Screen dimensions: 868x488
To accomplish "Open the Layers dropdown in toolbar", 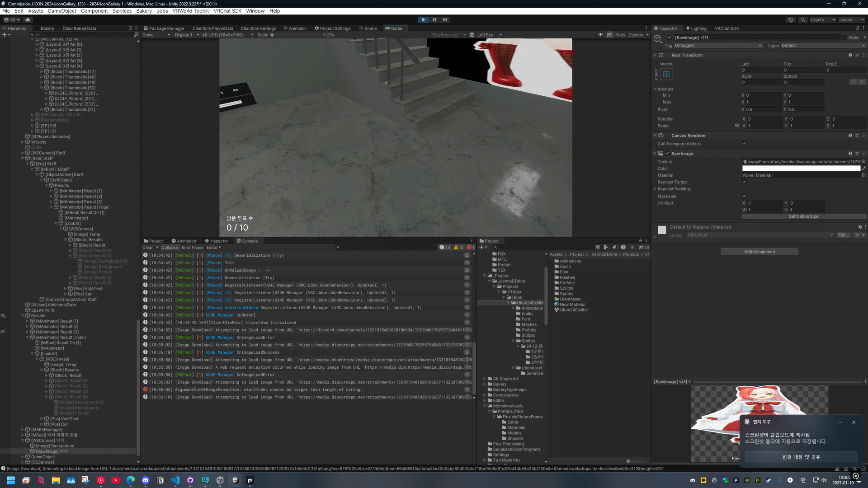I will [x=822, y=20].
